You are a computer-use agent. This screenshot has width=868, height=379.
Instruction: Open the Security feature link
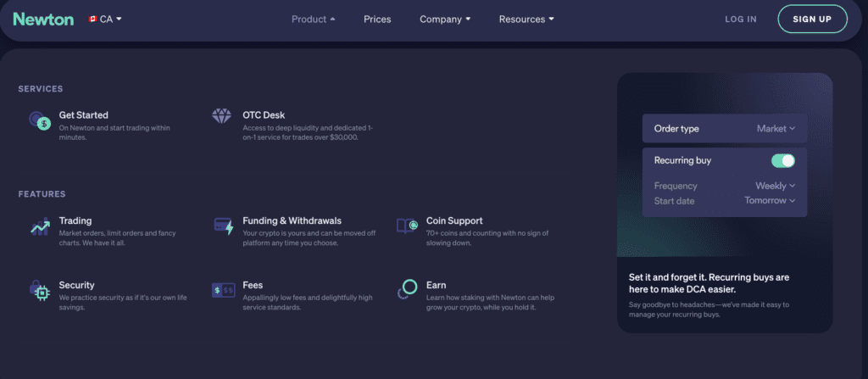77,285
